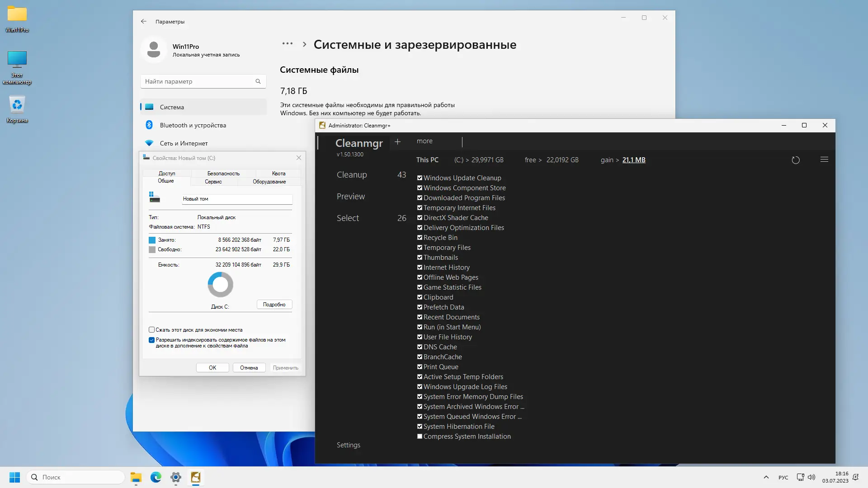
Task: Open Select in Cleanmgr+ sidebar
Action: point(348,218)
